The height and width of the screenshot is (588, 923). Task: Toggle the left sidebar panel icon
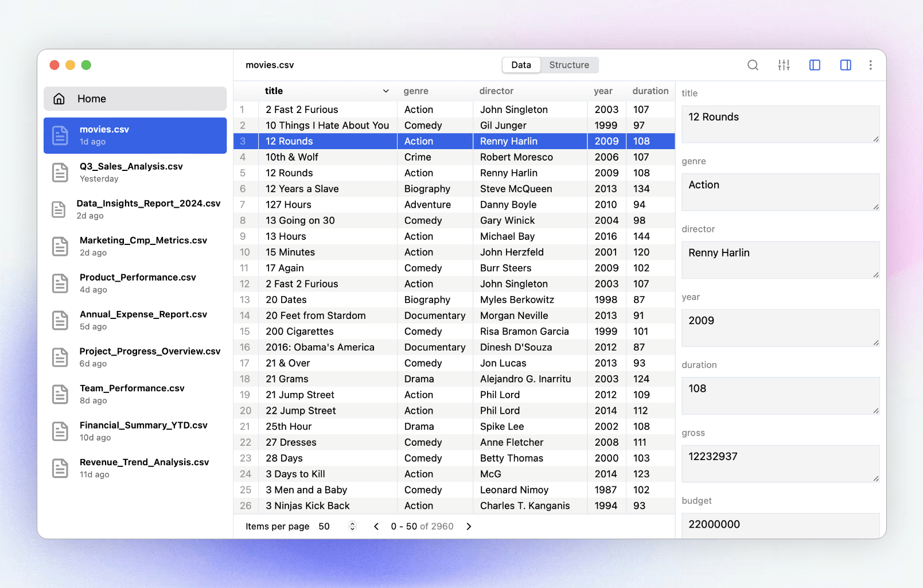coord(815,65)
